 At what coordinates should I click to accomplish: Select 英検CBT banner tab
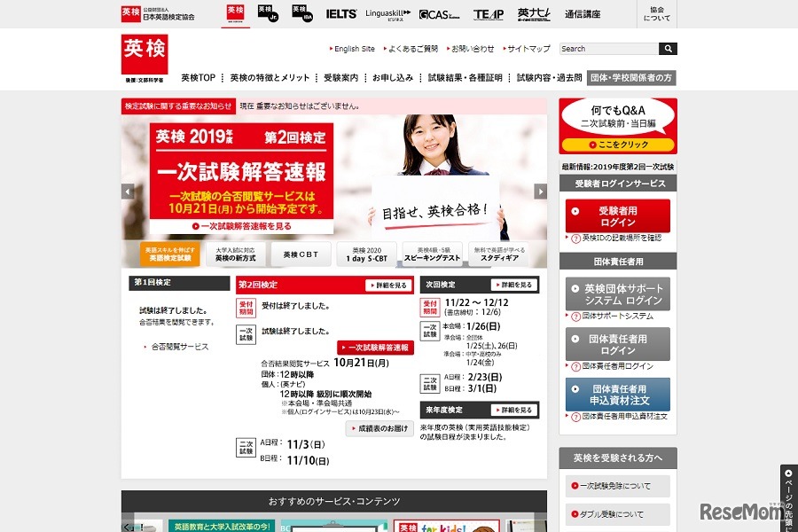coord(301,254)
